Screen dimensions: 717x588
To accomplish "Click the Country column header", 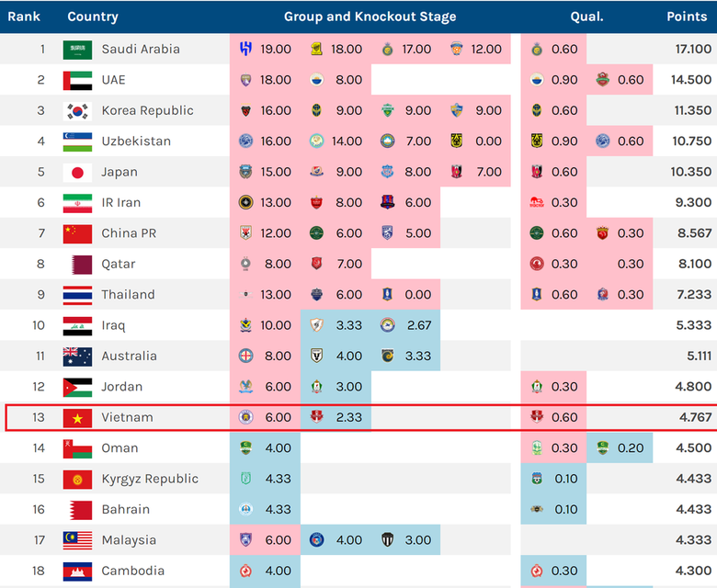I will [93, 17].
